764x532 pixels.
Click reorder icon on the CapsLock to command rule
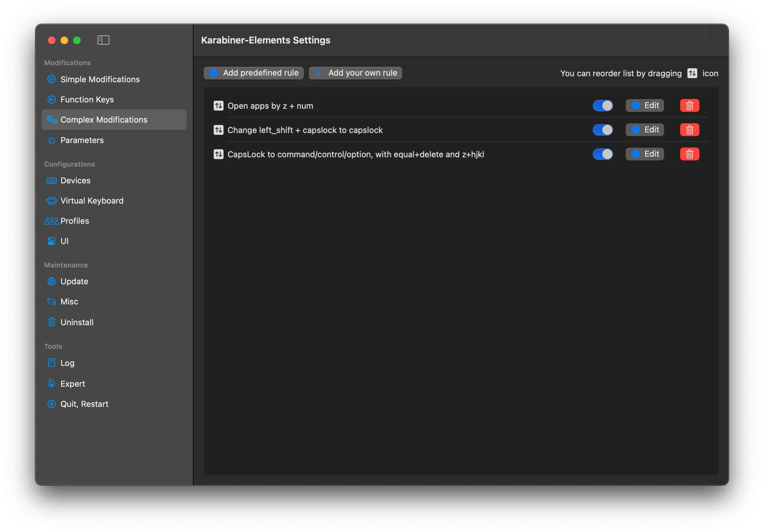pyautogui.click(x=218, y=154)
